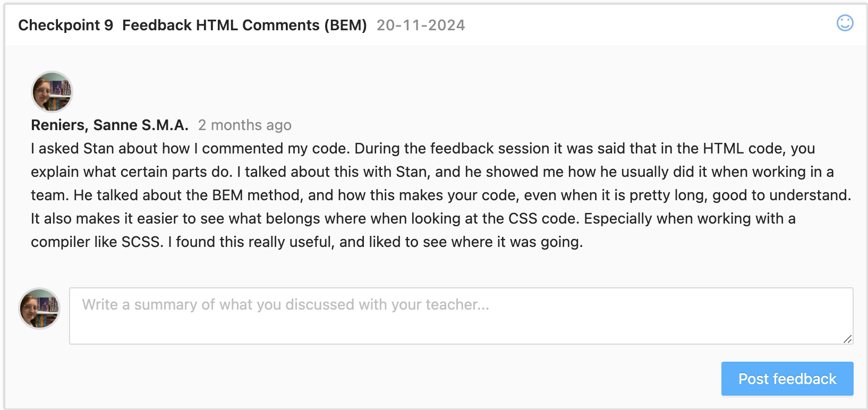The image size is (868, 410).
Task: Click the date 20-11-2024 in header
Action: (421, 25)
